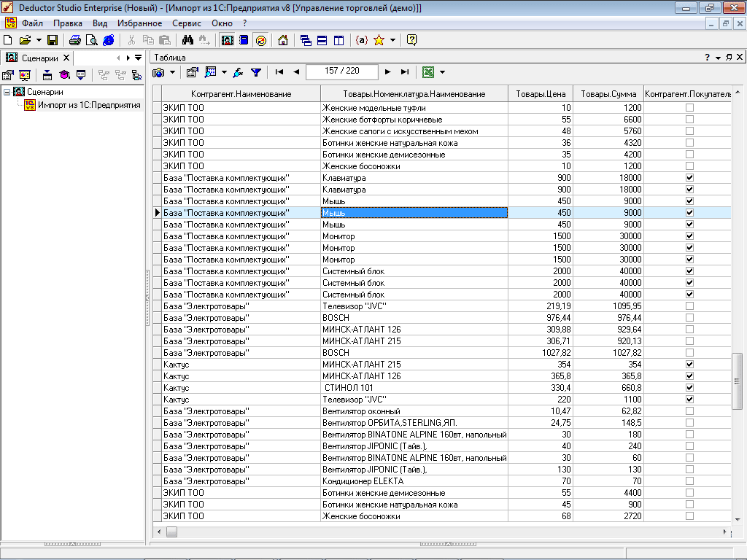Launch visualizer wizard icon in Scenarios panel
Viewport: 747px width, 560px height.
coord(25,75)
